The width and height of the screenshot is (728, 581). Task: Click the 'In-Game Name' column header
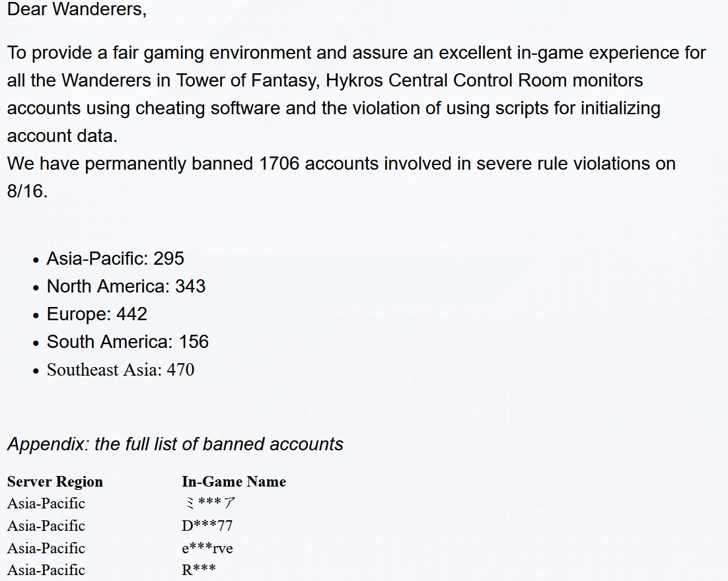[234, 482]
